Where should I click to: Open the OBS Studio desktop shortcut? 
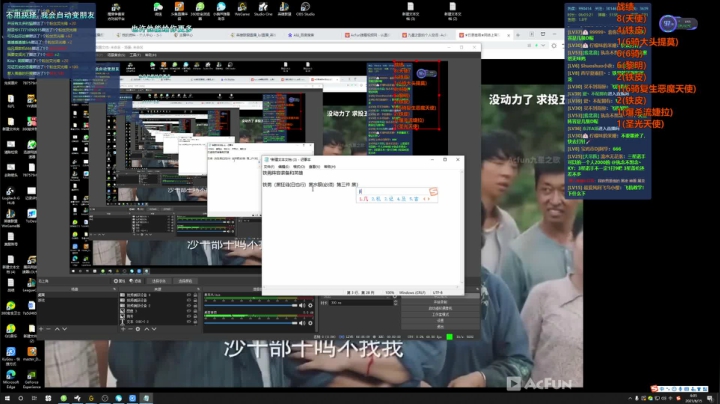tap(305, 9)
